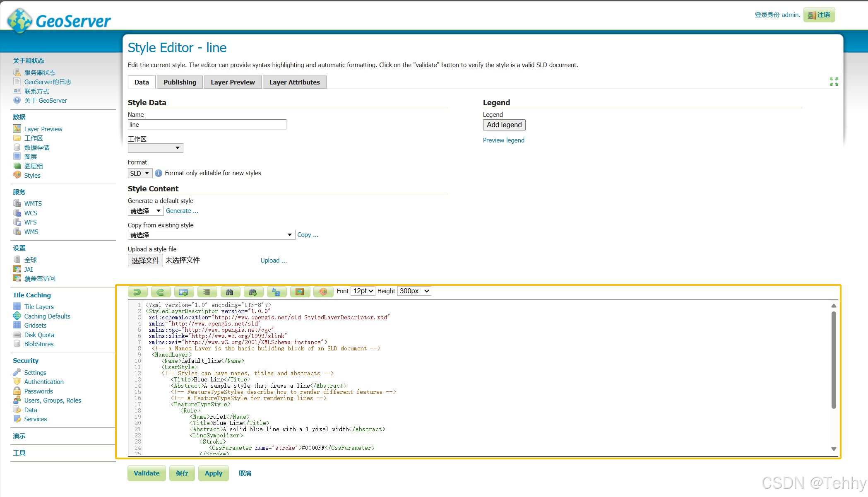Click the reformat code lines icon
This screenshot has height=497, width=868.
[207, 292]
